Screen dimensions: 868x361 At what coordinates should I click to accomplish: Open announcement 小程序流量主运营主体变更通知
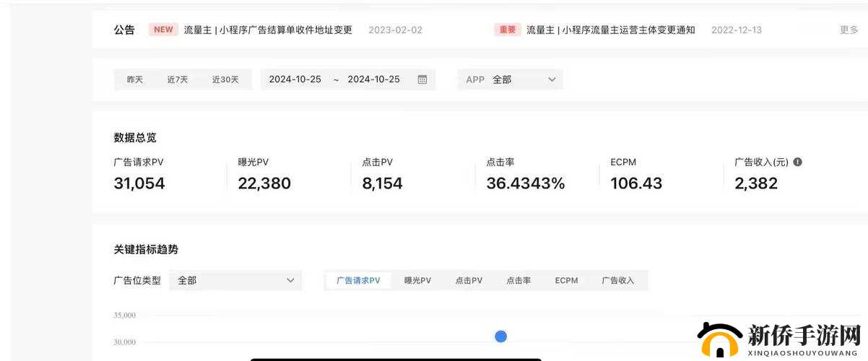(x=611, y=30)
